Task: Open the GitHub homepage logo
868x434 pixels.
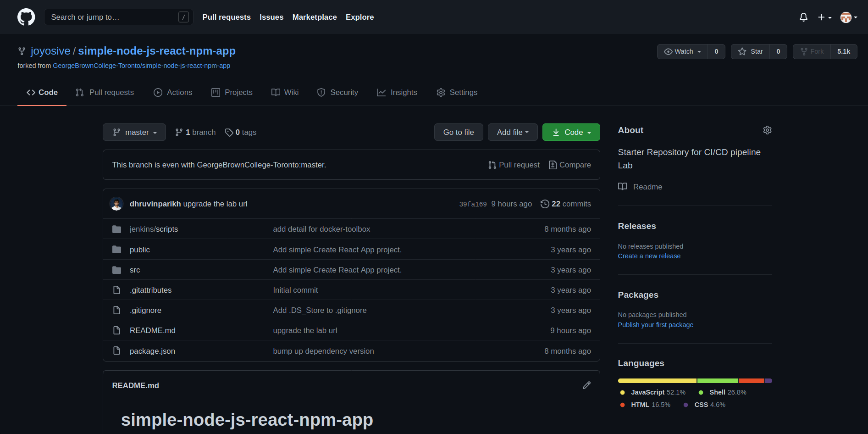Action: pyautogui.click(x=26, y=17)
